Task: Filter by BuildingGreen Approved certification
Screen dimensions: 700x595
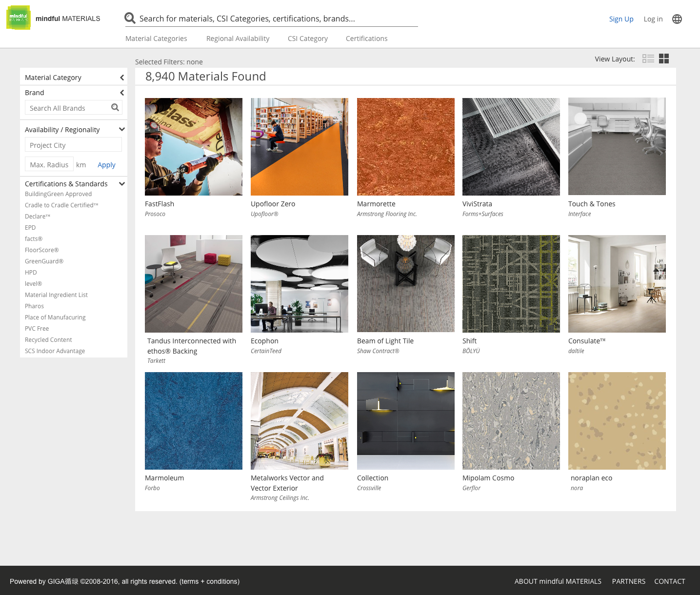Action: pyautogui.click(x=58, y=194)
